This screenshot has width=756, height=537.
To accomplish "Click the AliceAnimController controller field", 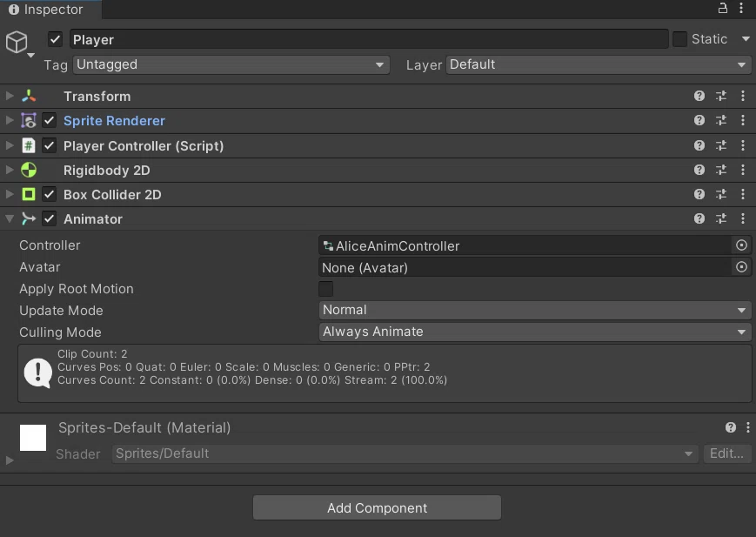I will (526, 245).
